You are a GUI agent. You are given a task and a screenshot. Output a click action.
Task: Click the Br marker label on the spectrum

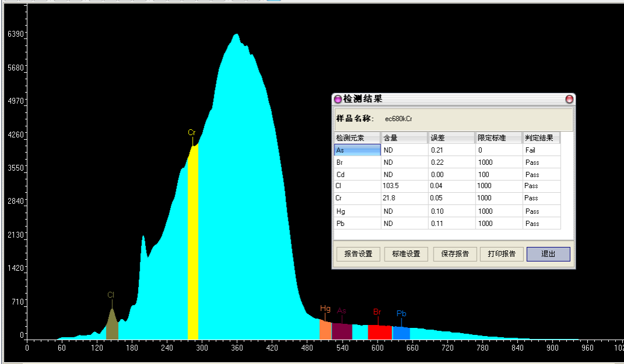377,311
